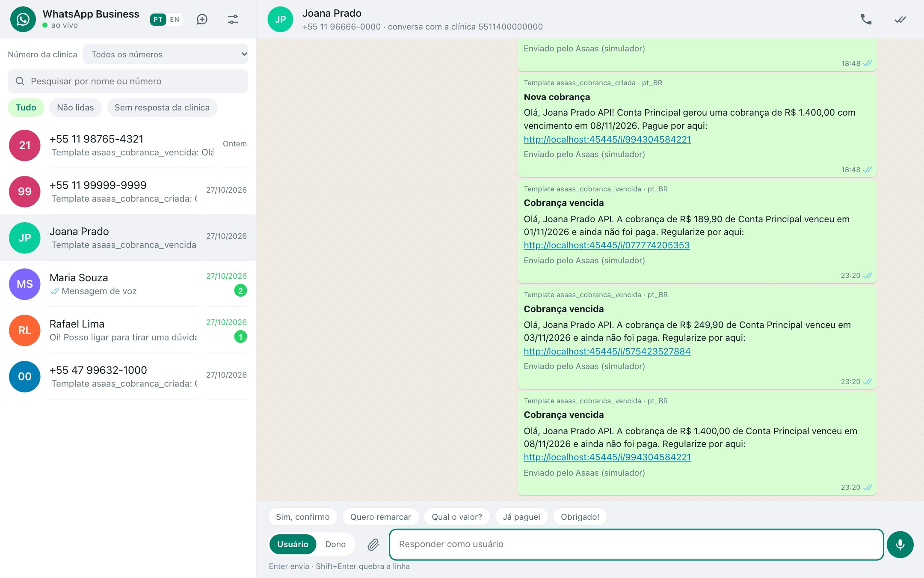This screenshot has width=924, height=578.
Task: Open the +55 11 99999-9999 conversation
Action: 128,191
